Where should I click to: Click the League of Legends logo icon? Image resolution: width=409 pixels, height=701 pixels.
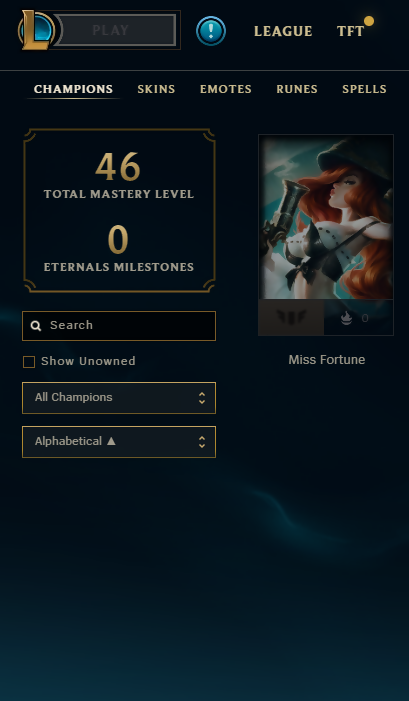pyautogui.click(x=36, y=30)
